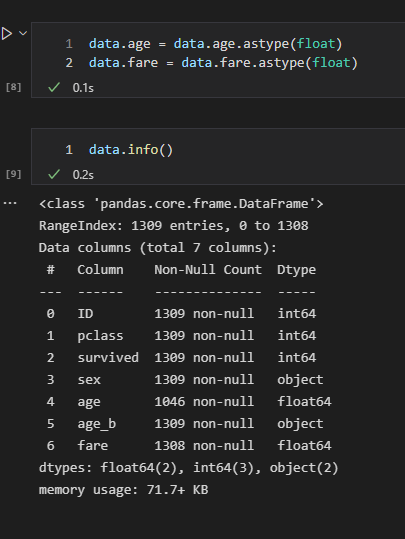Click '1308 non-null' for fare
This screenshot has width=405, height=539.
pos(204,446)
